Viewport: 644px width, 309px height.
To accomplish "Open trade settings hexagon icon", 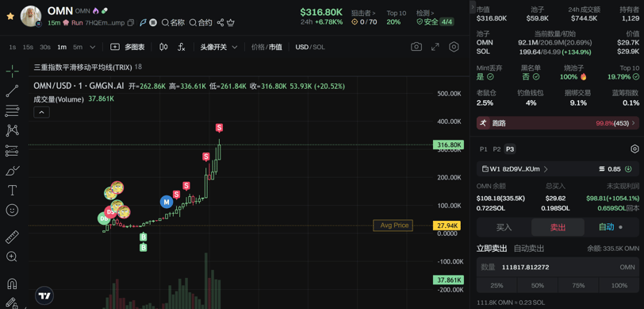I will tap(634, 149).
